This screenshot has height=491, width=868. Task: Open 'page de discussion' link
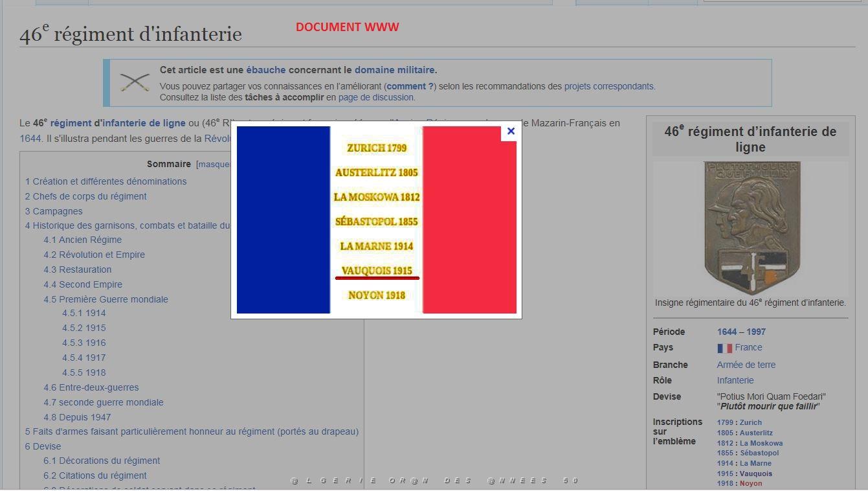[x=375, y=97]
